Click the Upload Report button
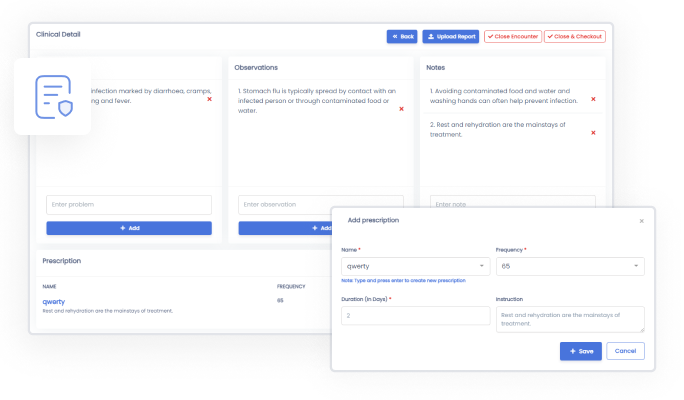This screenshot has height=400, width=684. (450, 37)
